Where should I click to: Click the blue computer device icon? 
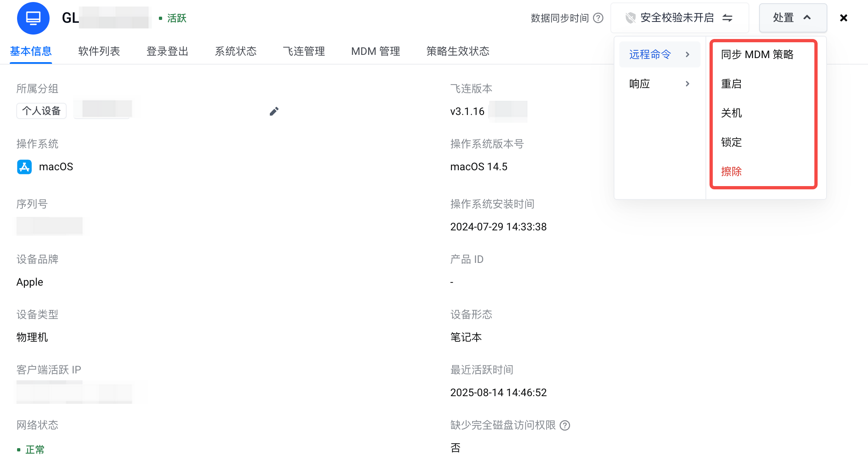coord(33,18)
